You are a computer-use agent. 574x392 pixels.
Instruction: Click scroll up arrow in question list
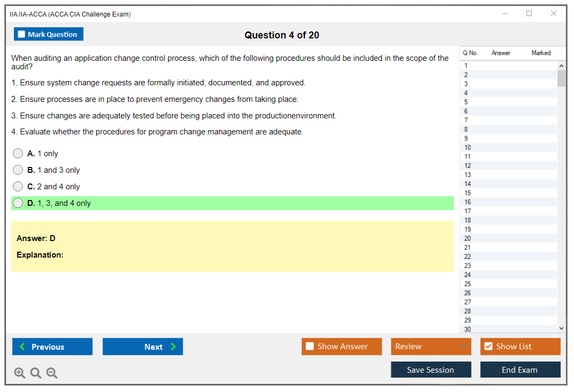coord(561,65)
